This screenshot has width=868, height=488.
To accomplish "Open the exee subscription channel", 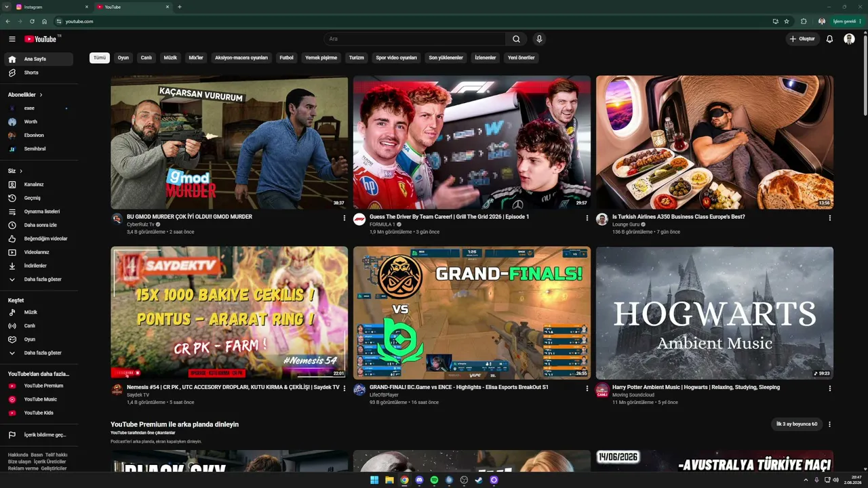I will click(39, 108).
